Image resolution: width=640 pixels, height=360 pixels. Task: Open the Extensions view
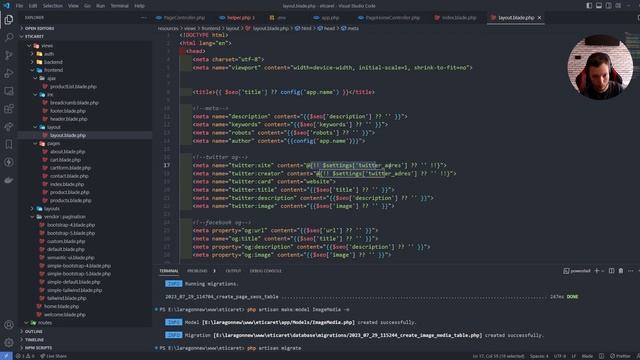(x=9, y=109)
